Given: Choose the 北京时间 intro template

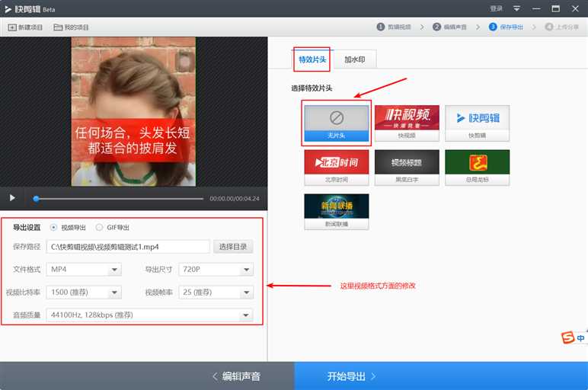Looking at the screenshot, I should click(337, 168).
